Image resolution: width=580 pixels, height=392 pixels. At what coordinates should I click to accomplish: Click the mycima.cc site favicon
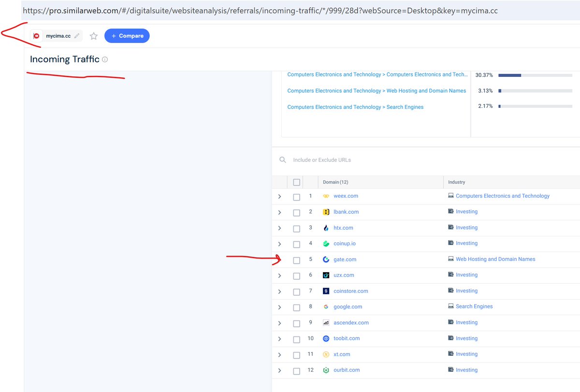tap(36, 36)
